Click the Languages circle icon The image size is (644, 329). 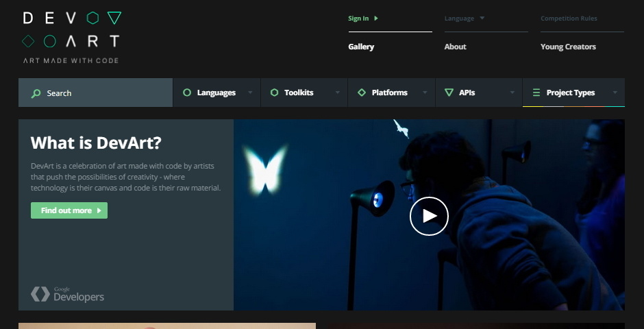(x=187, y=93)
